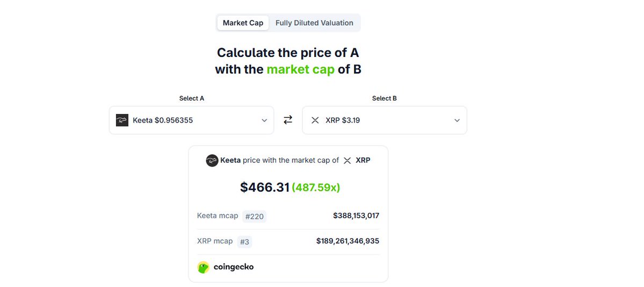Image resolution: width=644 pixels, height=287 pixels.
Task: Click the #220 Keeta rank badge
Action: (254, 216)
